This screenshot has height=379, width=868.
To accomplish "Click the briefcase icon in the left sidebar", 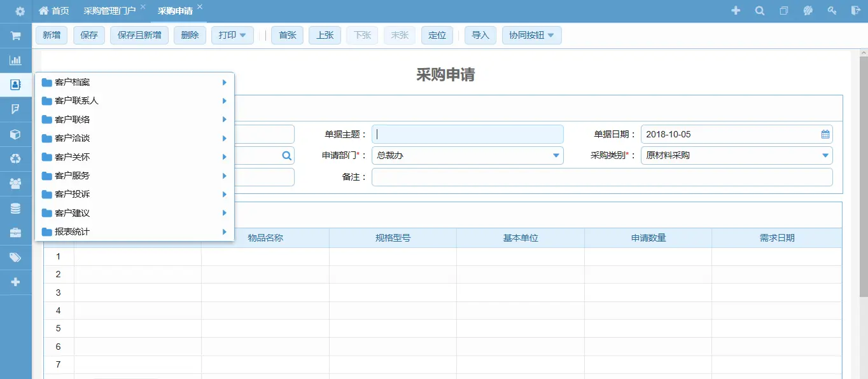I will coord(15,233).
